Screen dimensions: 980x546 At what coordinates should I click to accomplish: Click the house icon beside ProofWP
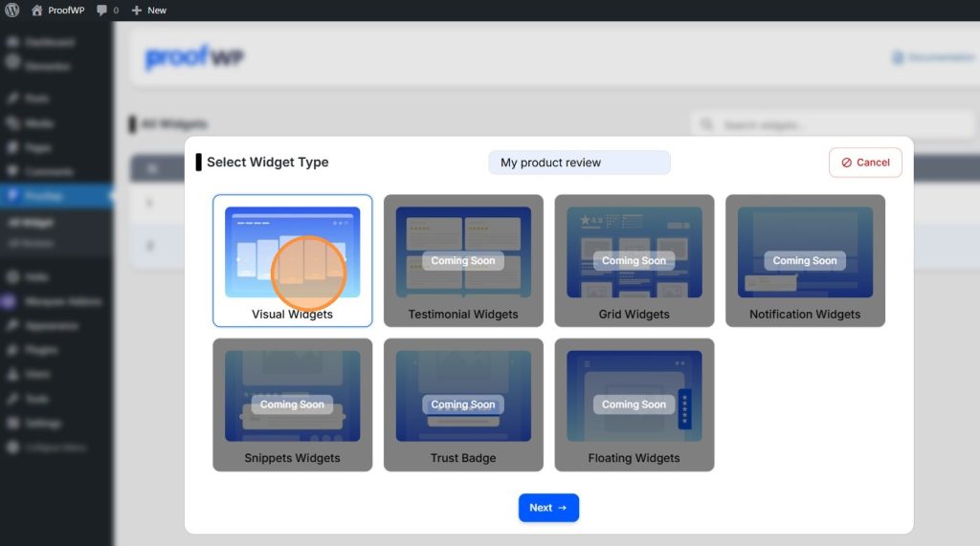[x=37, y=10]
